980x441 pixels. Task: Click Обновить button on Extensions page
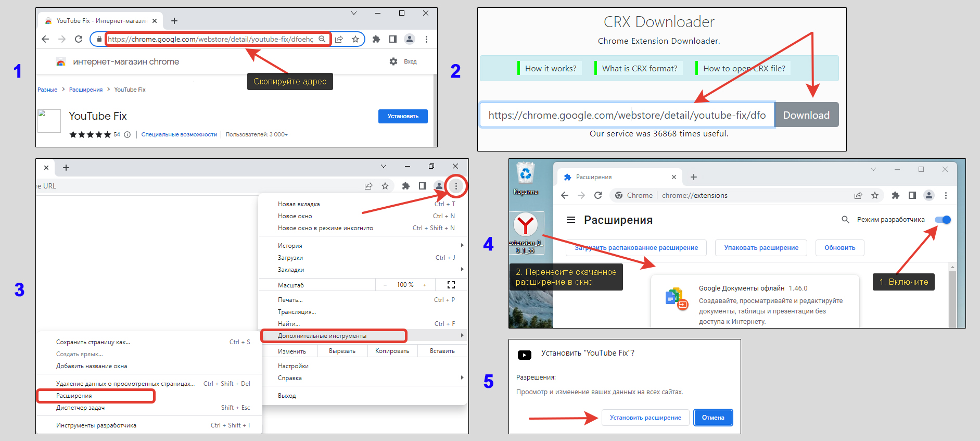(839, 248)
